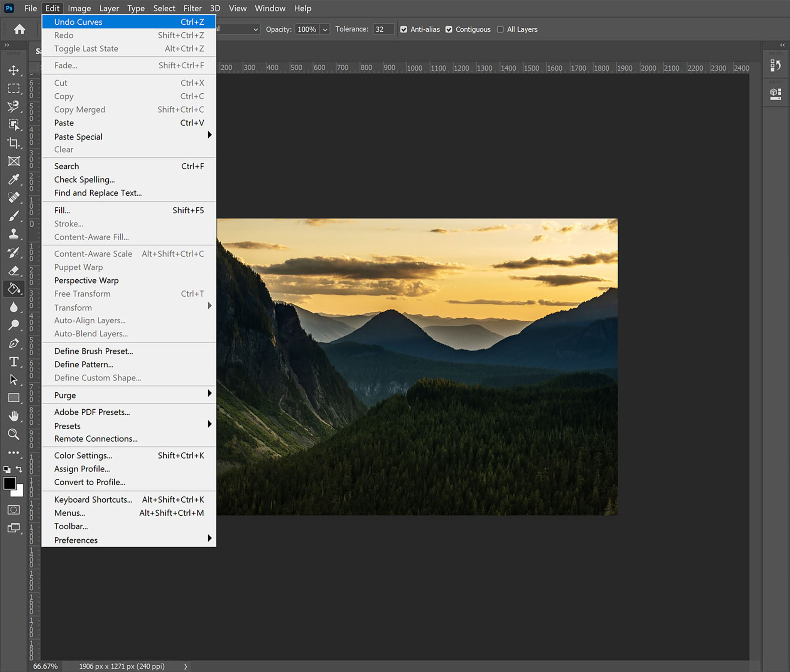
Task: Enable the All Layers checkbox
Action: 500,29
